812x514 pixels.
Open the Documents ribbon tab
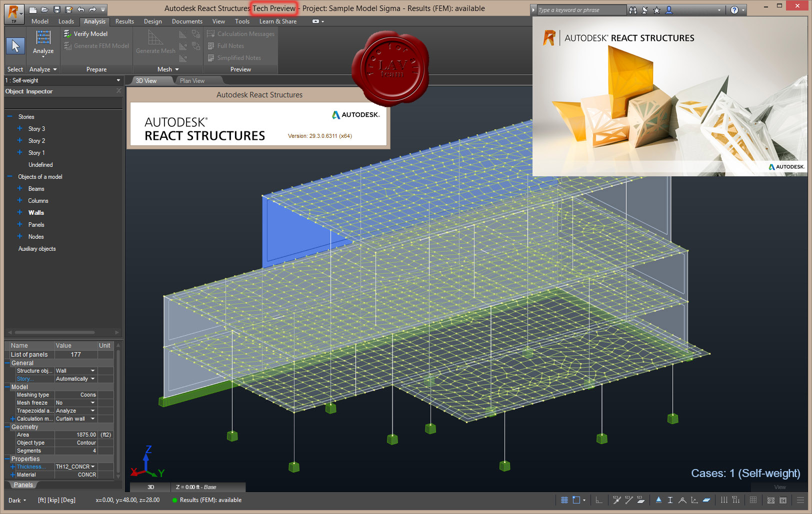[187, 21]
